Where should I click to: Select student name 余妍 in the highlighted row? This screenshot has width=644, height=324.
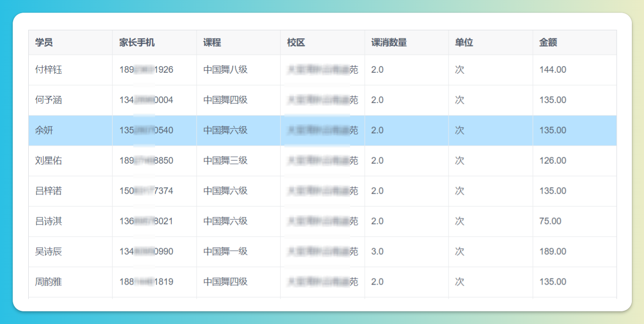point(44,130)
